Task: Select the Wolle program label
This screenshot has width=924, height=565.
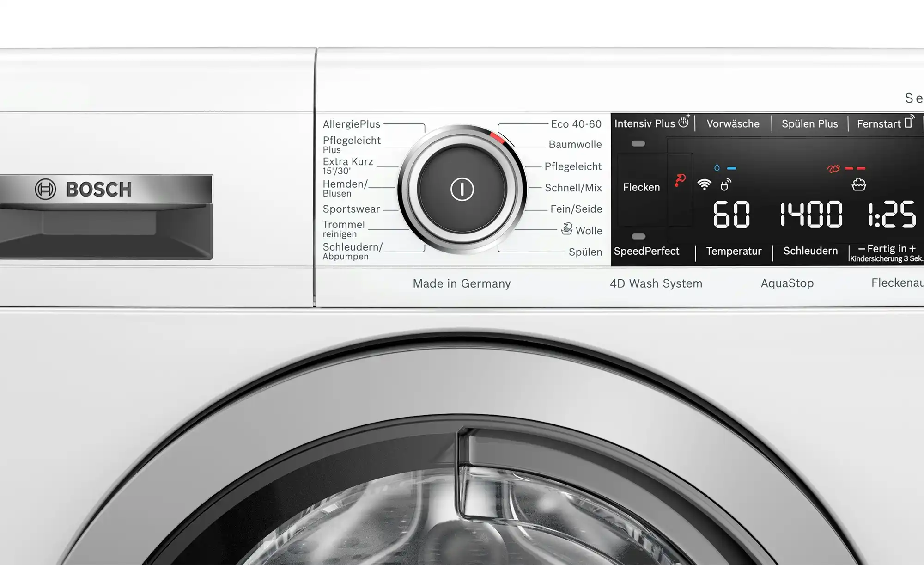Action: pyautogui.click(x=589, y=231)
